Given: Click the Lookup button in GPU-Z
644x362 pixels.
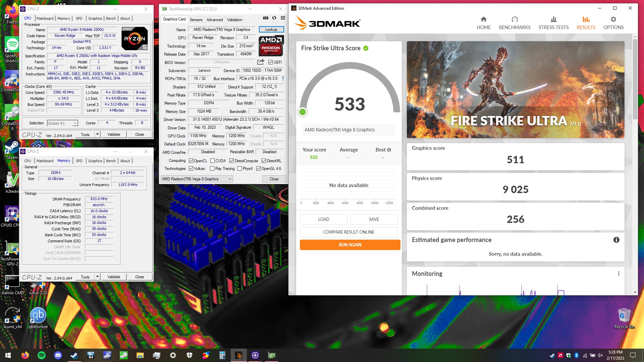Looking at the screenshot, I should (x=271, y=29).
